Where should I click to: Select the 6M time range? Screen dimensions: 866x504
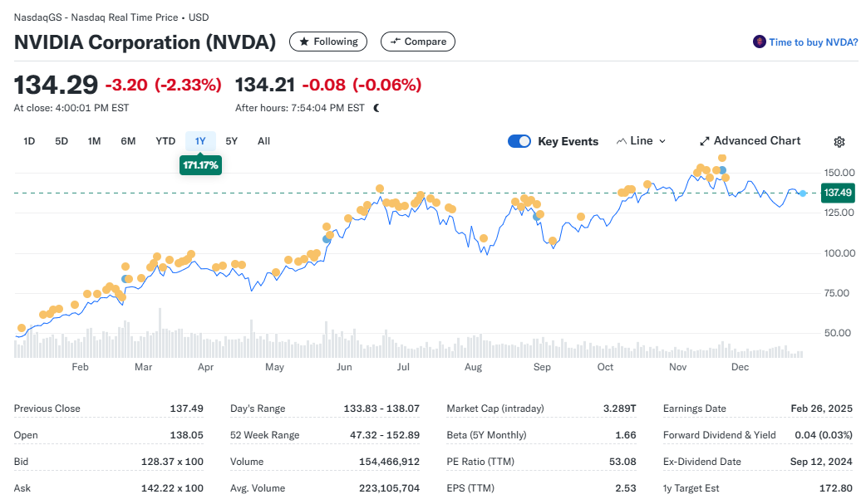128,141
